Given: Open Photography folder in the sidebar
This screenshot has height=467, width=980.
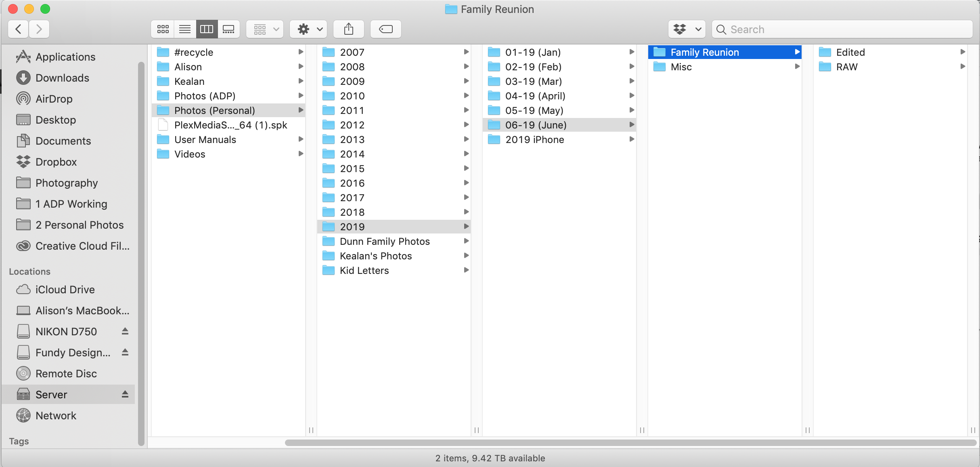Looking at the screenshot, I should [69, 183].
